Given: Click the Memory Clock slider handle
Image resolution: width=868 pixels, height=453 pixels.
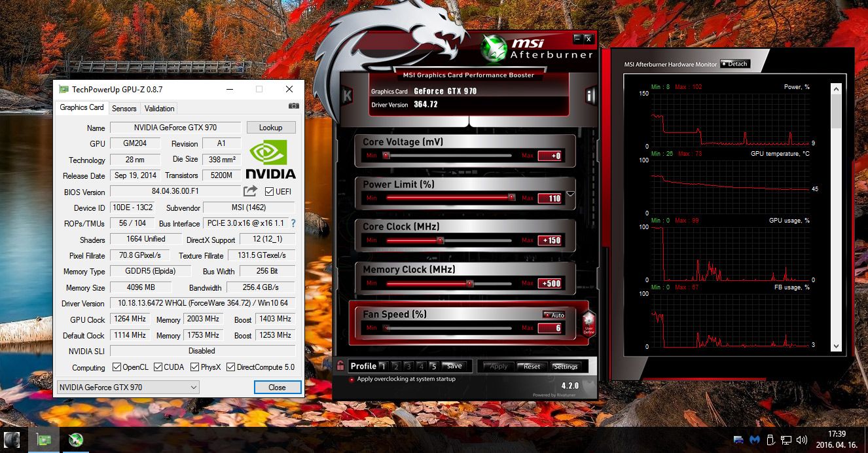Looking at the screenshot, I should 469,283.
